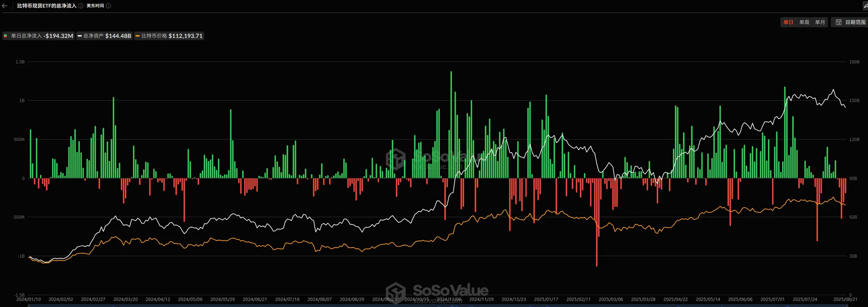Click the SoSoValue watermark logo in chart center

396,159
